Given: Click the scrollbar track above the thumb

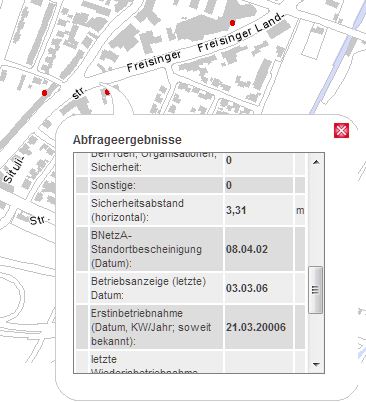Looking at the screenshot, I should click(316, 217).
